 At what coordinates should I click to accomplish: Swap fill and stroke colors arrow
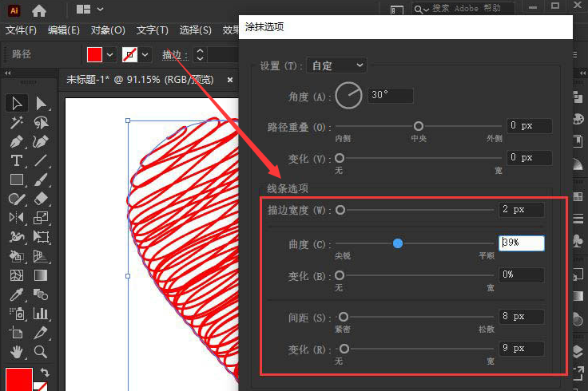tap(45, 373)
